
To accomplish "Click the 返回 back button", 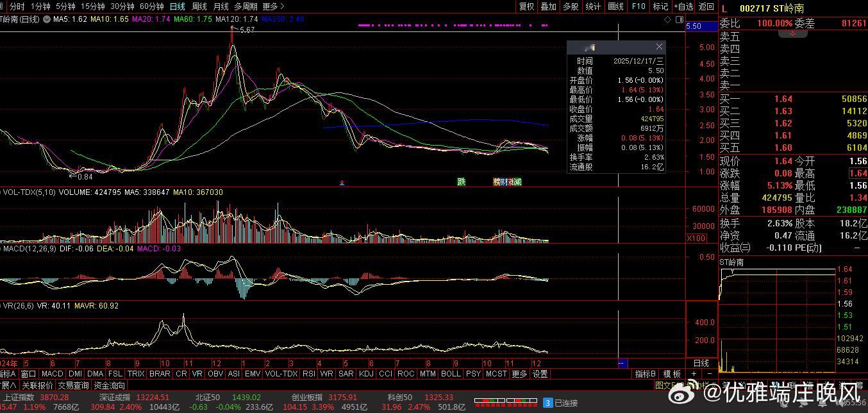I will pos(706,6).
